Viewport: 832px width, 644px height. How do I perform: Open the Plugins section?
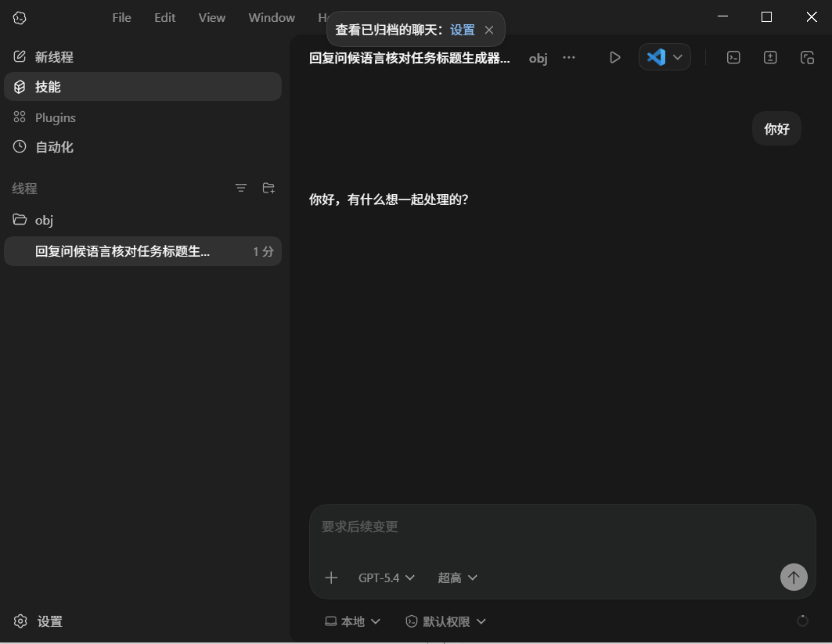(x=142, y=117)
